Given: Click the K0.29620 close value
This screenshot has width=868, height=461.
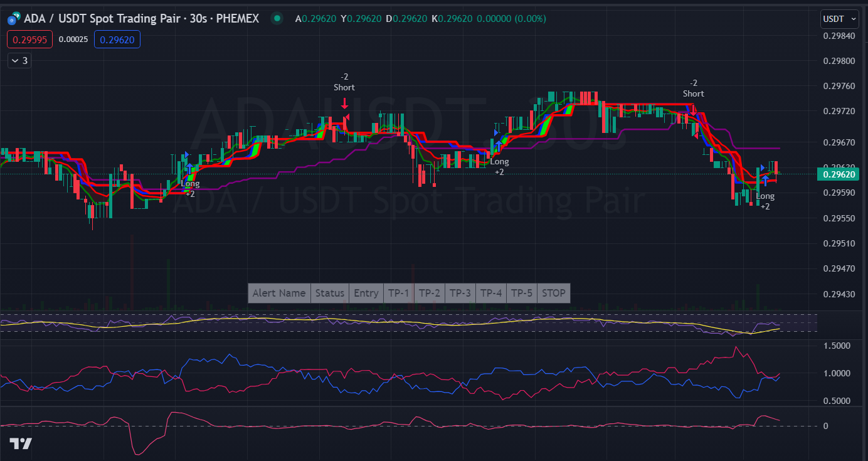Looking at the screenshot, I should tap(452, 19).
